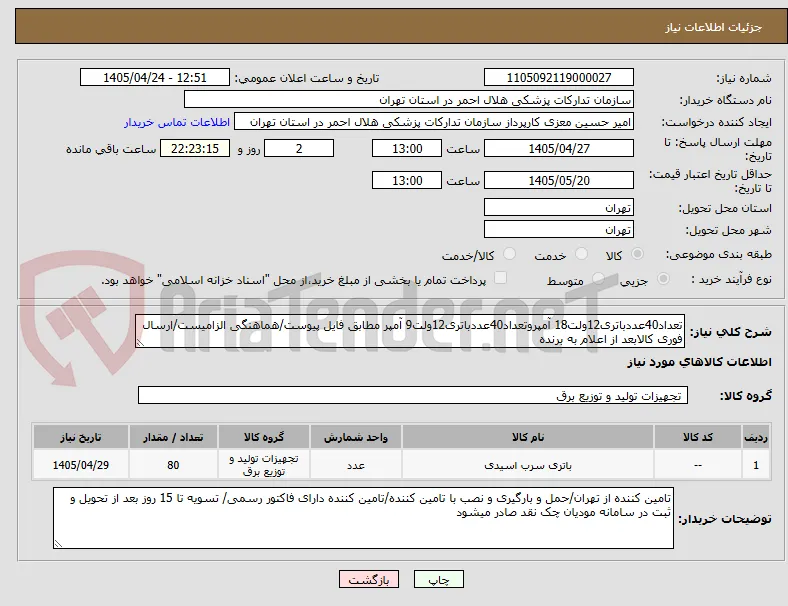788x606 pixels.
Task: Click the resize handle of description textarea
Action: click(x=140, y=343)
